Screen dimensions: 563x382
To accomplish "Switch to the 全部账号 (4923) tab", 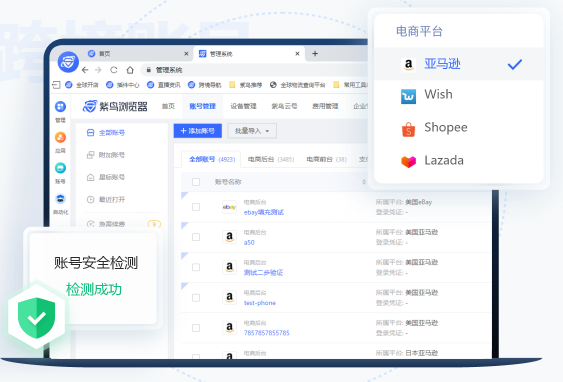I will [x=212, y=159].
